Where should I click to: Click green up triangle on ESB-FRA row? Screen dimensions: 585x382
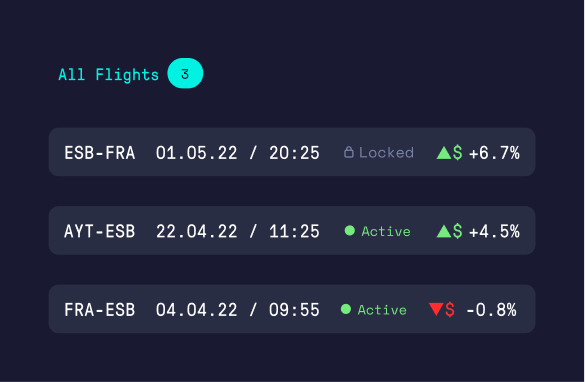tap(444, 153)
